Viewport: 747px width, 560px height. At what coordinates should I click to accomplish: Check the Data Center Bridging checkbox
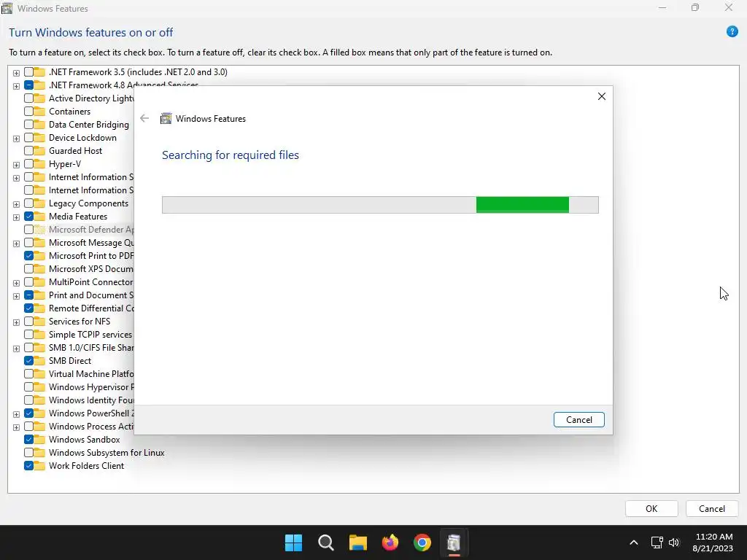pyautogui.click(x=28, y=125)
